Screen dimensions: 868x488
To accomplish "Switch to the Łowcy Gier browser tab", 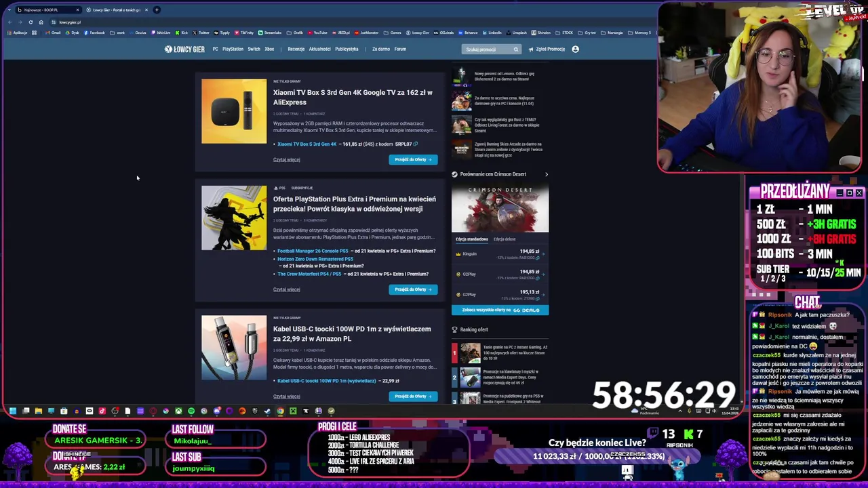I will [117, 9].
